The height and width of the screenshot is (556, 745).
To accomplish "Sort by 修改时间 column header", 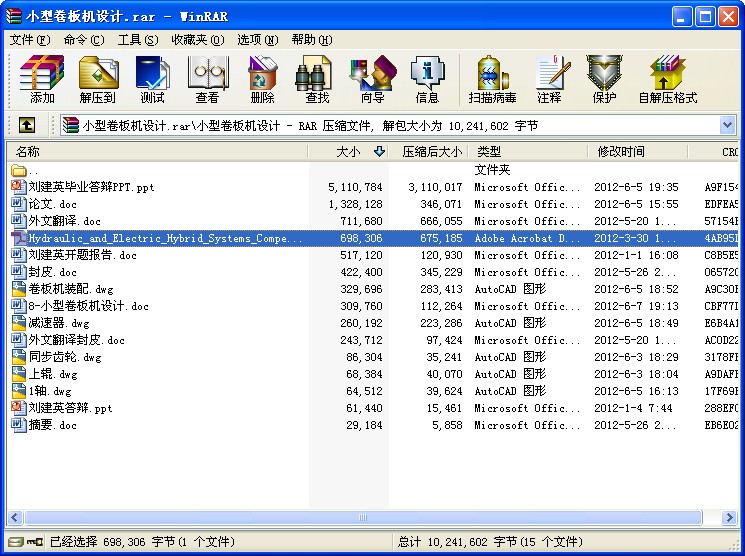I will pos(638,152).
